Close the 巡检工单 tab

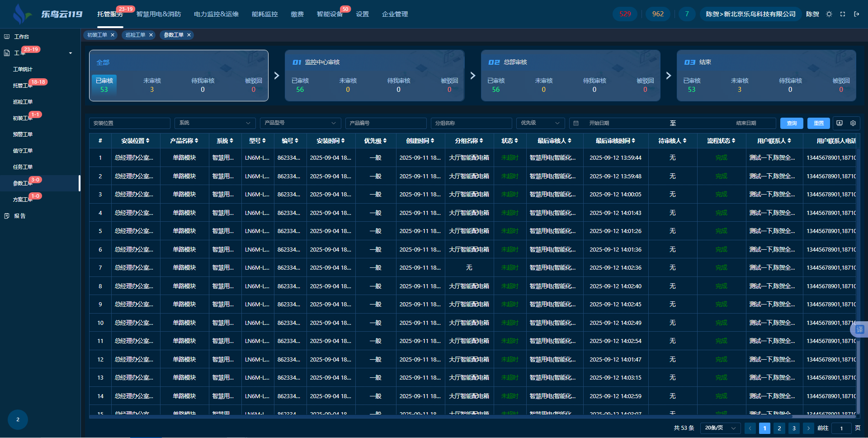151,35
